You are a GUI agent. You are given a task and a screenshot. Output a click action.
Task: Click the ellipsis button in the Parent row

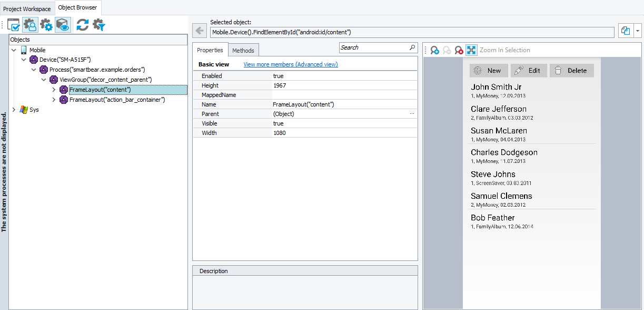click(x=412, y=113)
